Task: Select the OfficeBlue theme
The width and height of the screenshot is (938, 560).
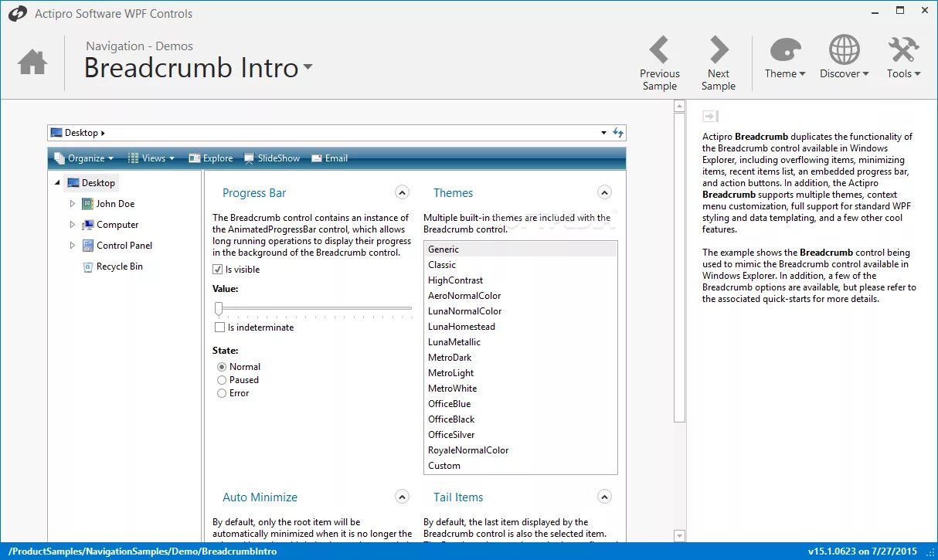Action: coord(521,404)
